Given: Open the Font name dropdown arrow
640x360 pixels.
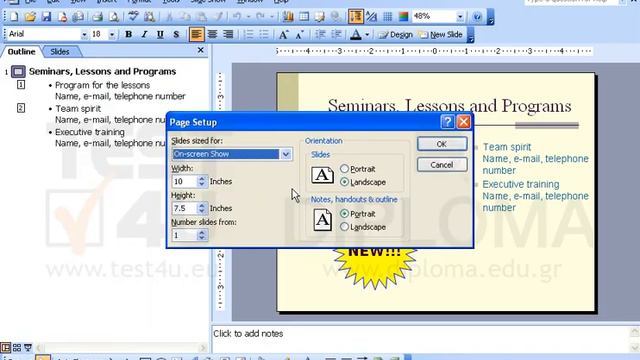Looking at the screenshot, I should coord(84,34).
